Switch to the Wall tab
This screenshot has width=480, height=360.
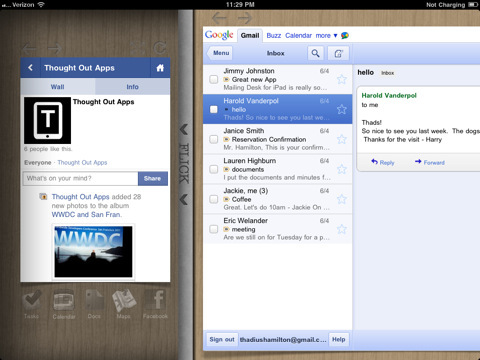(58, 87)
